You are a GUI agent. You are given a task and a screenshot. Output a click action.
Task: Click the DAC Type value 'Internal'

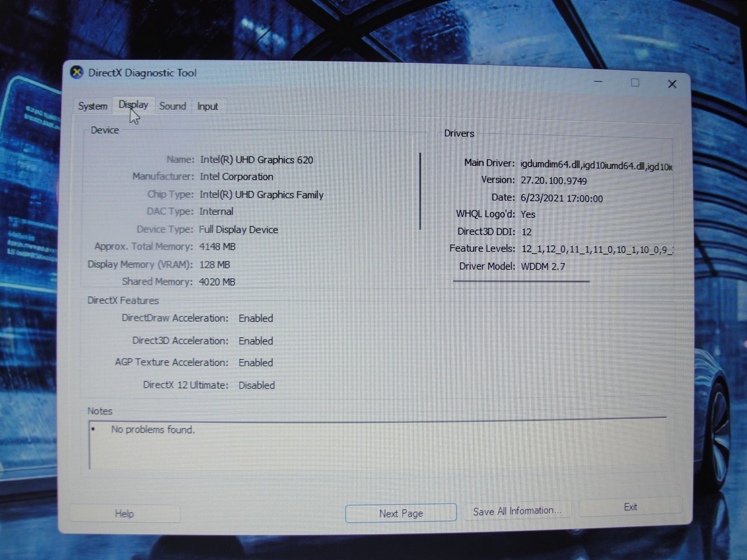(x=216, y=211)
